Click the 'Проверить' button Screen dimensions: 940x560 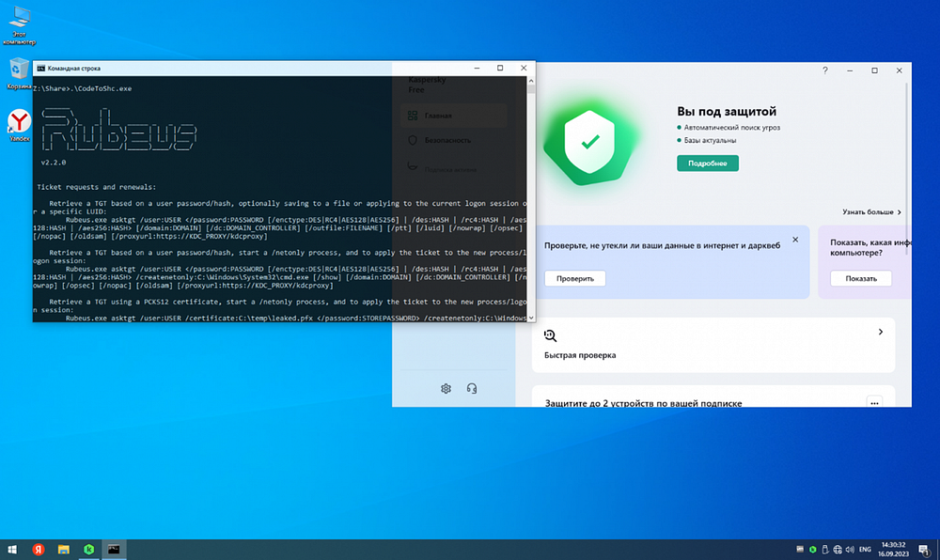coord(575,278)
